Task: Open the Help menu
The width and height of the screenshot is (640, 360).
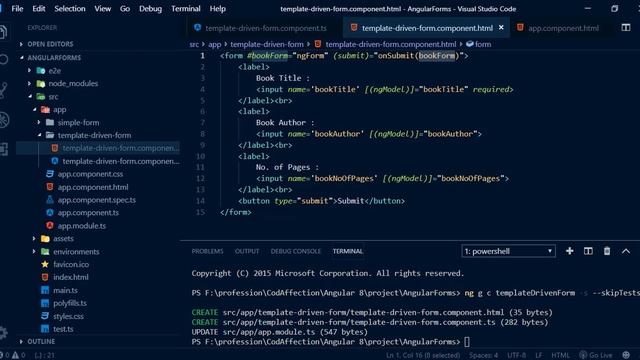Action: click(x=218, y=9)
